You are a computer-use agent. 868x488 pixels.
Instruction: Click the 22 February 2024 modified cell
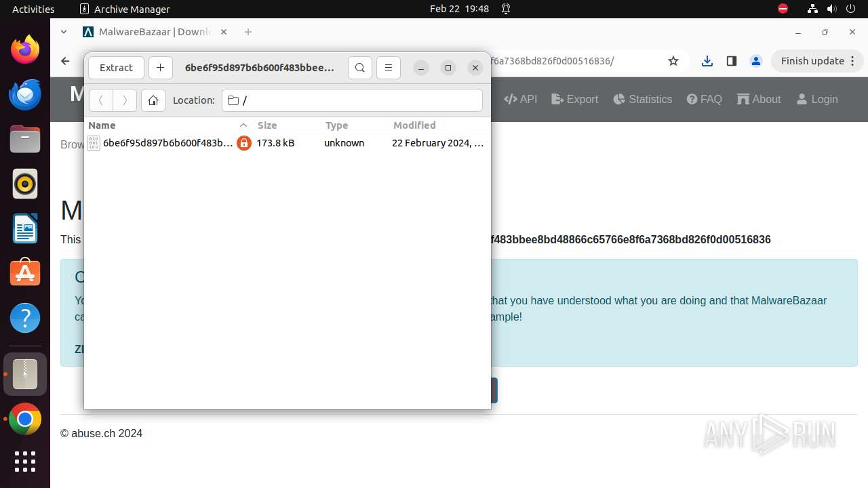point(437,143)
